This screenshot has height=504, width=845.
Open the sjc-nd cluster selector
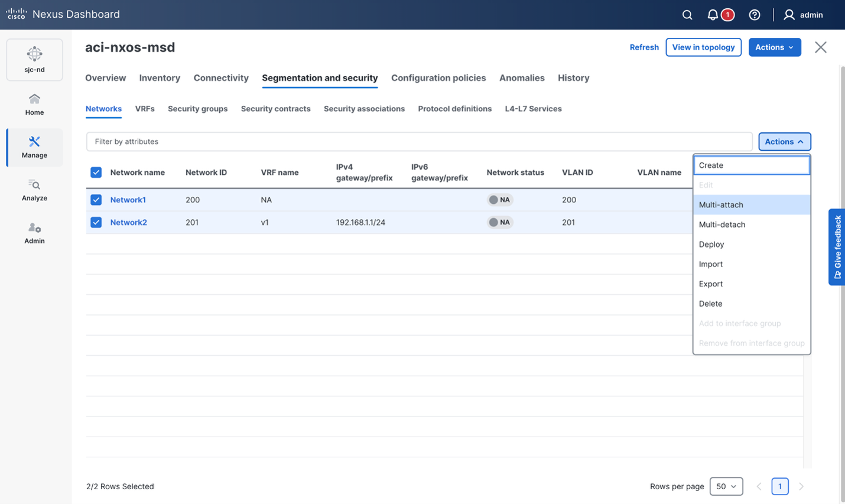pos(34,60)
